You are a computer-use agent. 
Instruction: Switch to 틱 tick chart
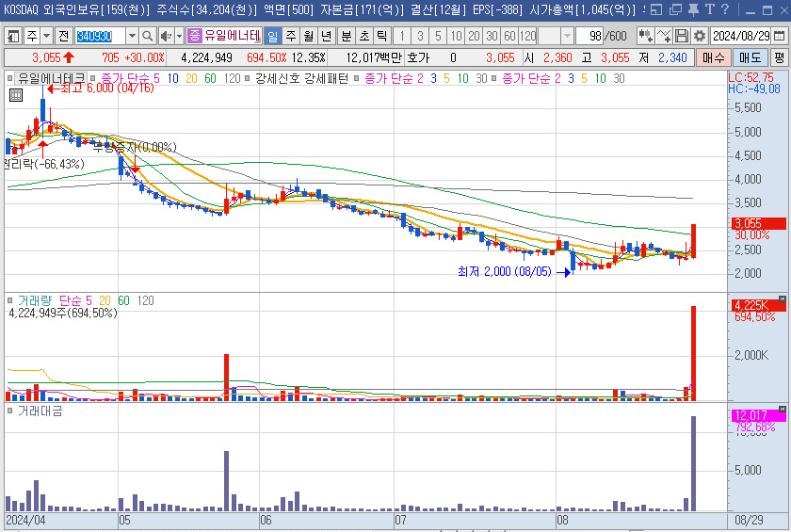click(x=382, y=36)
